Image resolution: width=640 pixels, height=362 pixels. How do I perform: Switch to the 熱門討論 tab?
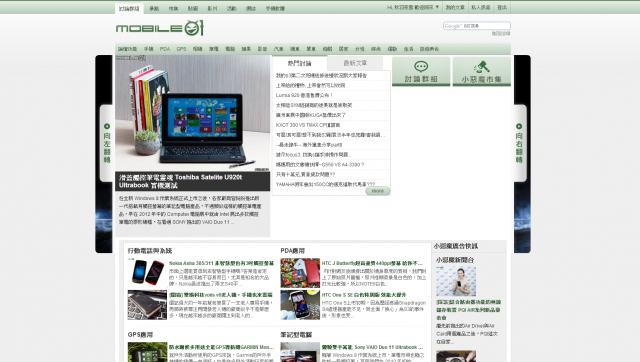(x=300, y=63)
